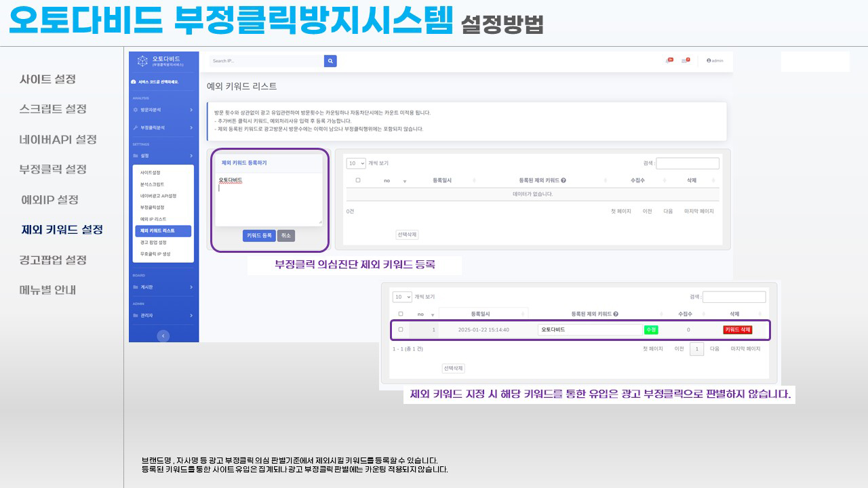868x488 pixels.
Task: Sort the empty table by no column arrow
Action: pos(404,182)
